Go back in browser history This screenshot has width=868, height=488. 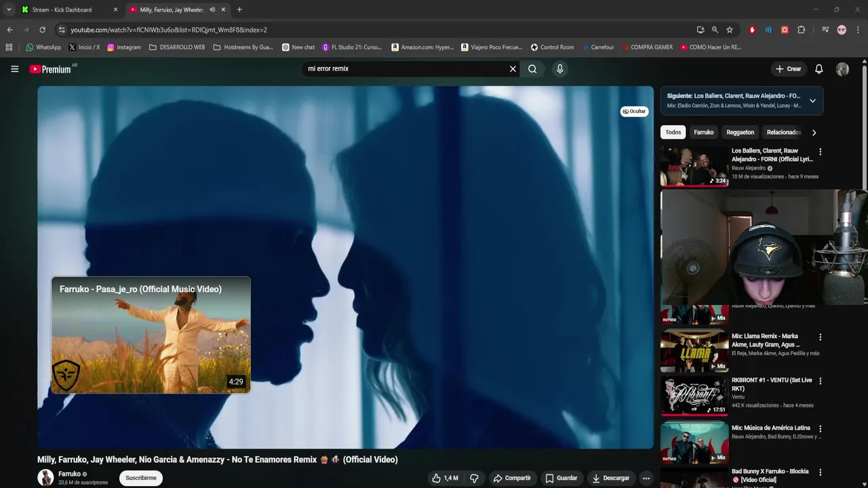(x=9, y=30)
